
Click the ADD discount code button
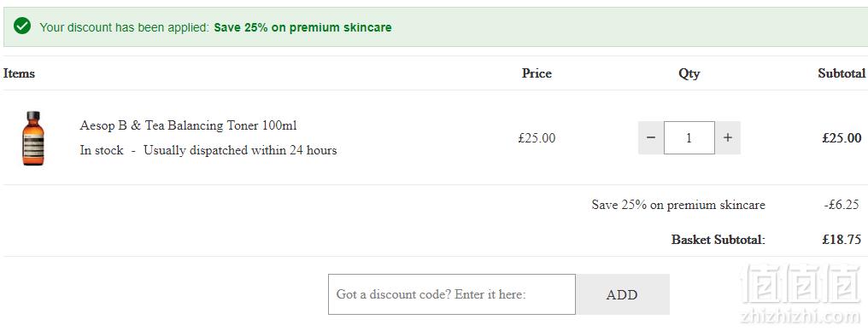pos(622,294)
